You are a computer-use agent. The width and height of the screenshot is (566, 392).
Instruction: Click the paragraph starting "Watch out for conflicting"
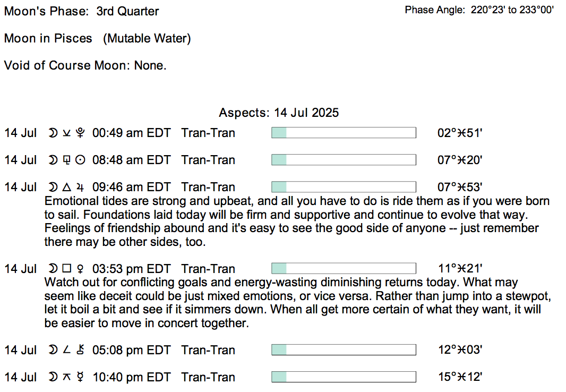point(296,303)
